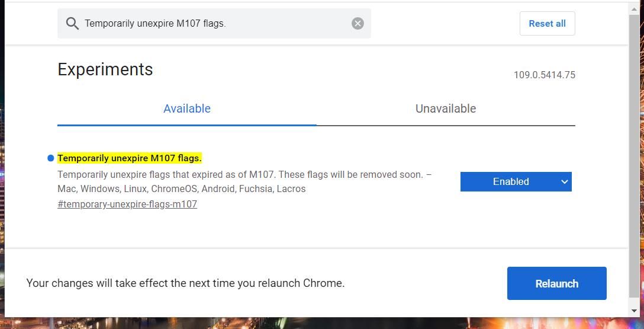Click the highlighted M107 flags title
This screenshot has width=644, height=329.
pyautogui.click(x=130, y=158)
